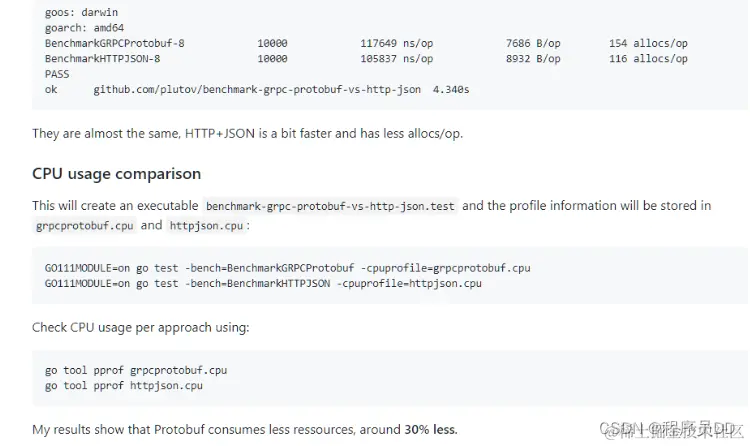Click inline code benchmark-grpc-protobuf-vs-http-json.test
Screen dimensions: 750x446
click(x=330, y=206)
